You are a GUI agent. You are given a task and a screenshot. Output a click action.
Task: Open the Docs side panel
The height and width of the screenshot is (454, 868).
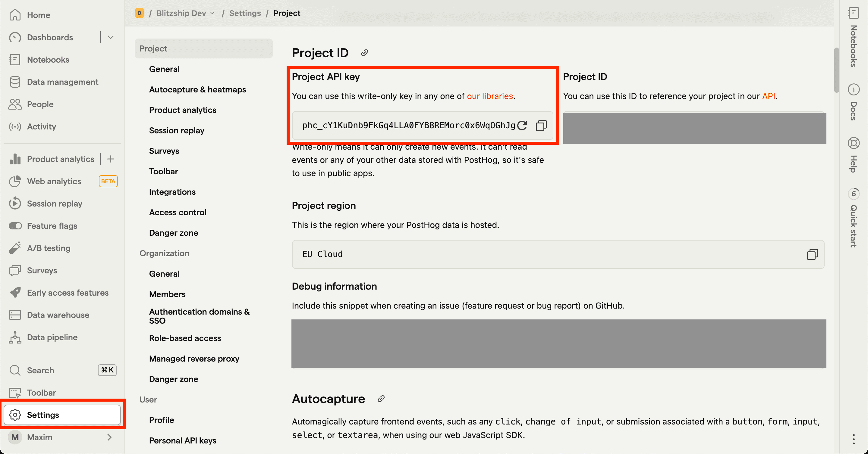[x=854, y=102]
